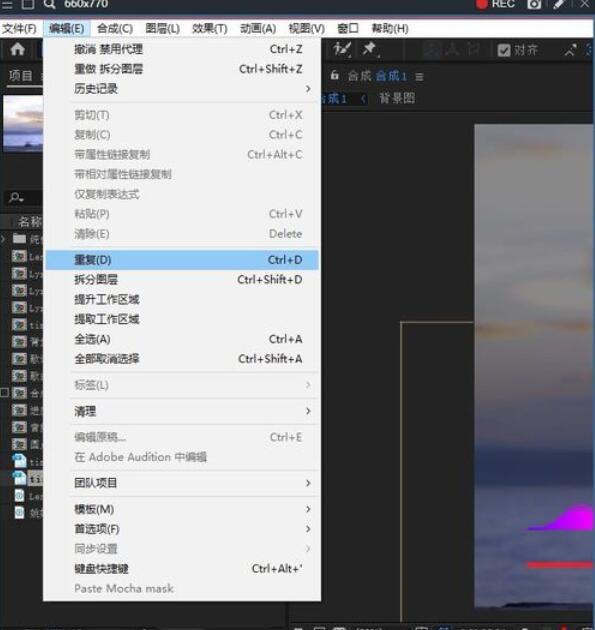Choose 全部取消选择 menu item
The width and height of the screenshot is (595, 630).
182,359
